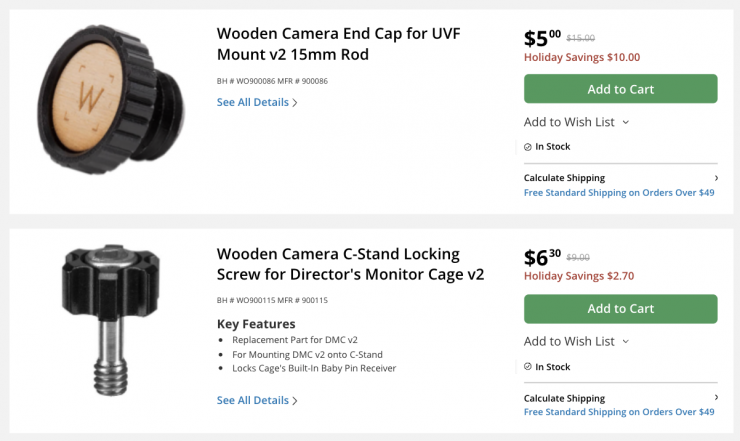Click the End Cap In Stock check icon
Screen dimensions: 740x441
(x=528, y=147)
